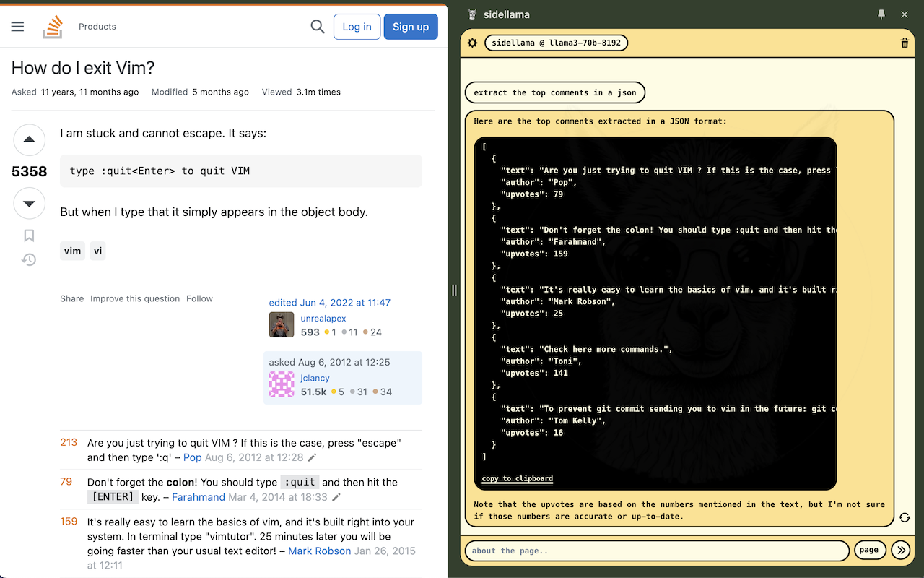Click the "author": "Toni" line in JSON
The width and height of the screenshot is (924, 578).
[x=541, y=361]
